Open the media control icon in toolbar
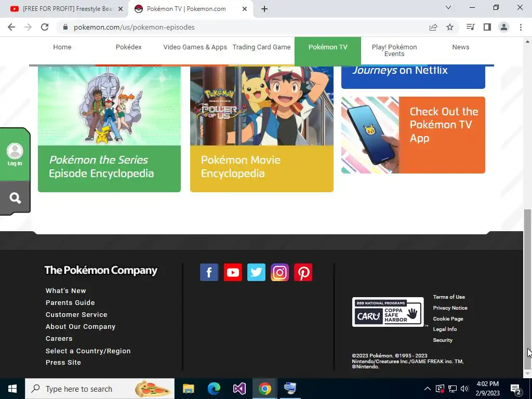 [x=470, y=27]
